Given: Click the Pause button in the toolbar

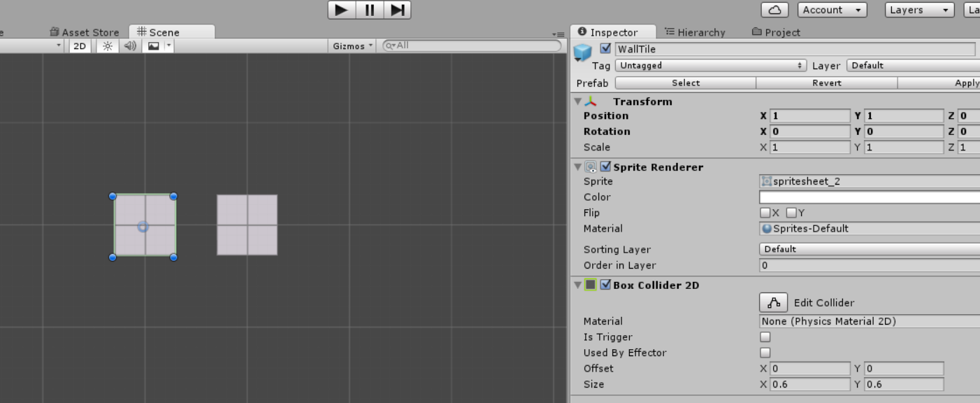Looking at the screenshot, I should pos(370,10).
